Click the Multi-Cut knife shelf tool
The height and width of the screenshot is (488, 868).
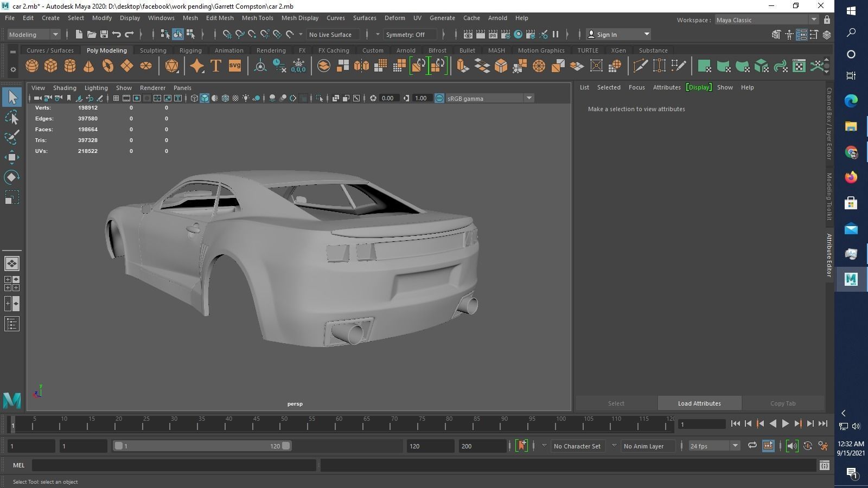click(640, 66)
